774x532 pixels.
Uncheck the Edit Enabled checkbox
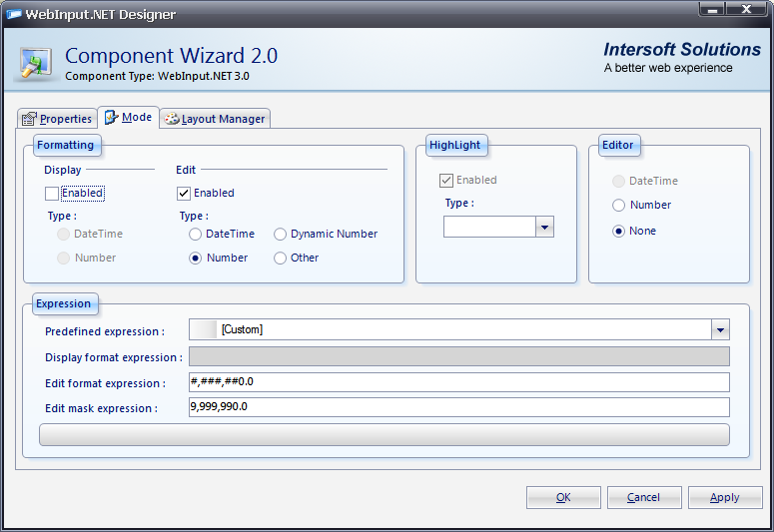184,194
